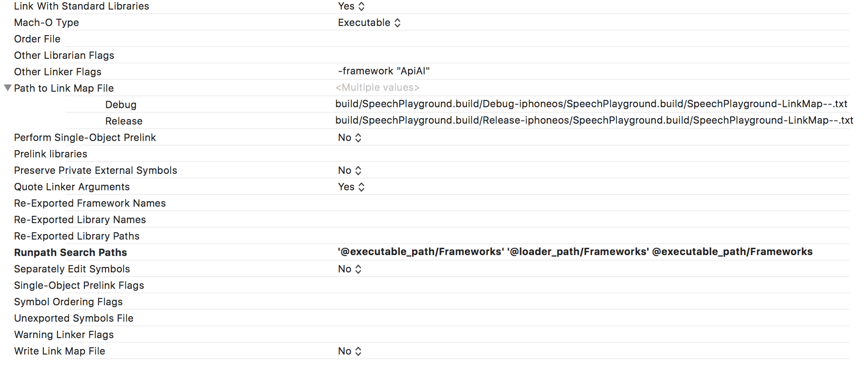
Task: Change Perform Single-Object Prelink value
Action: (350, 138)
